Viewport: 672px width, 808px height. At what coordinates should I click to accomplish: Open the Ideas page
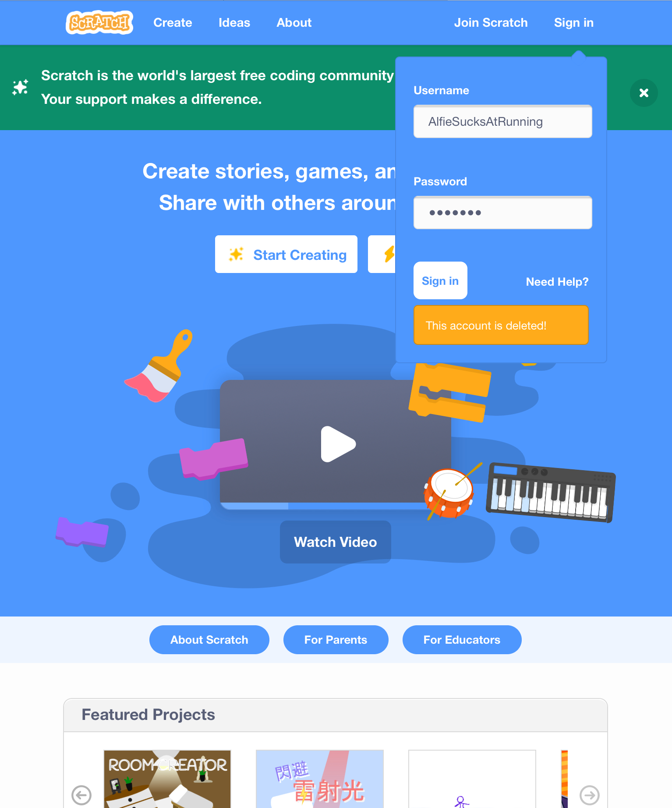[x=234, y=23]
